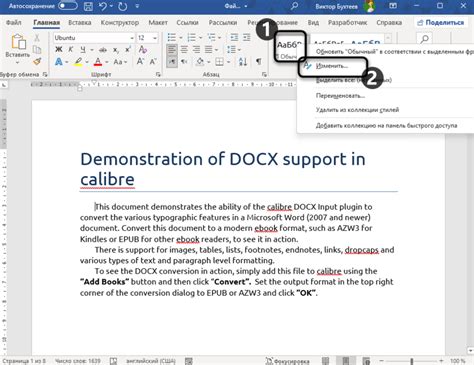474x365 pixels.
Task: Open the Вставка ribbon tab
Action: (x=80, y=23)
